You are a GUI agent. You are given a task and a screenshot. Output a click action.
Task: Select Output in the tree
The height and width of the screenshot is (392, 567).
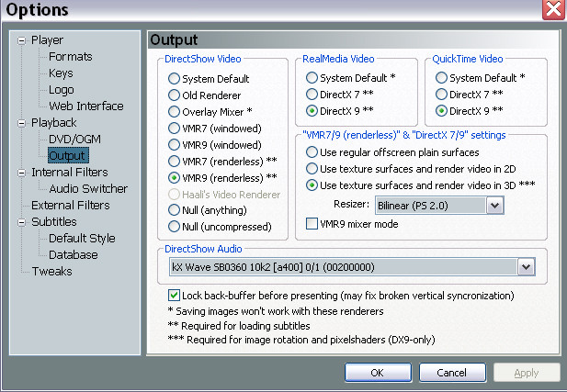[x=68, y=156]
